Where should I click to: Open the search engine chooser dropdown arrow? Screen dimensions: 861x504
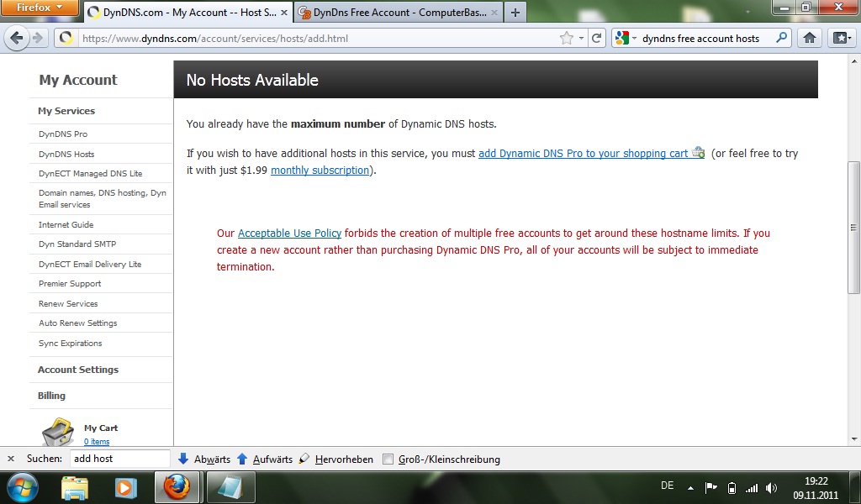point(634,39)
